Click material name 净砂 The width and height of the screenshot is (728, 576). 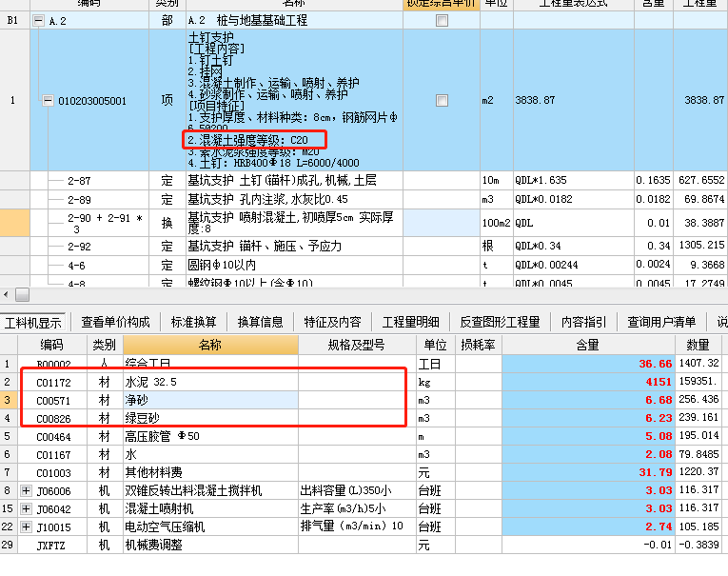136,400
